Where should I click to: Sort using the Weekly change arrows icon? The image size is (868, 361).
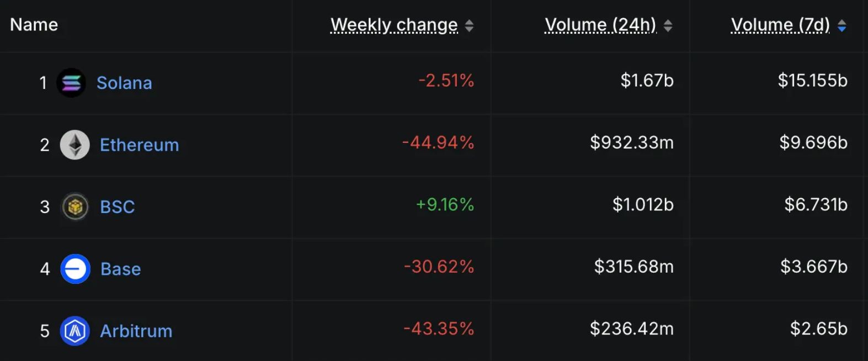[x=469, y=25]
